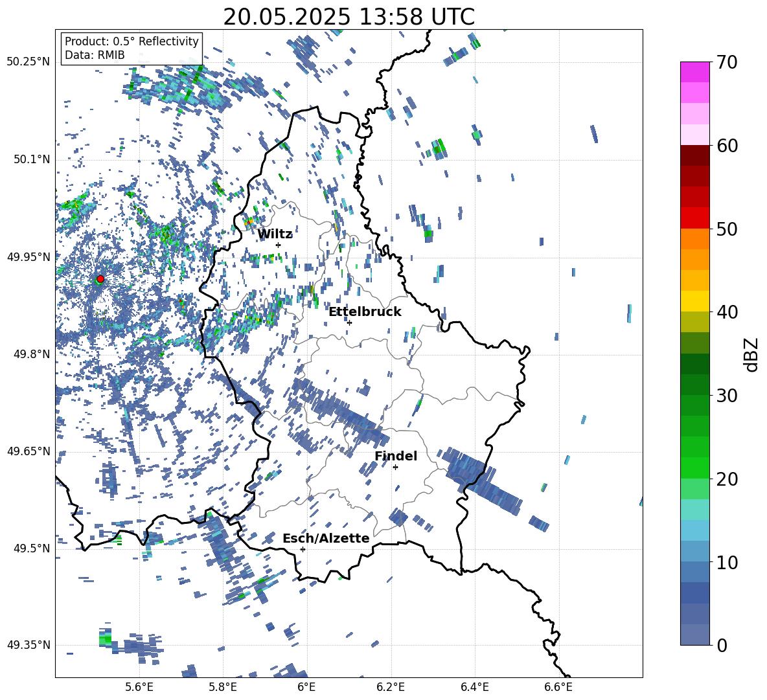This screenshot has width=767, height=700.
Task: Click the yellow colorbar swatch above 40
Action: click(694, 301)
